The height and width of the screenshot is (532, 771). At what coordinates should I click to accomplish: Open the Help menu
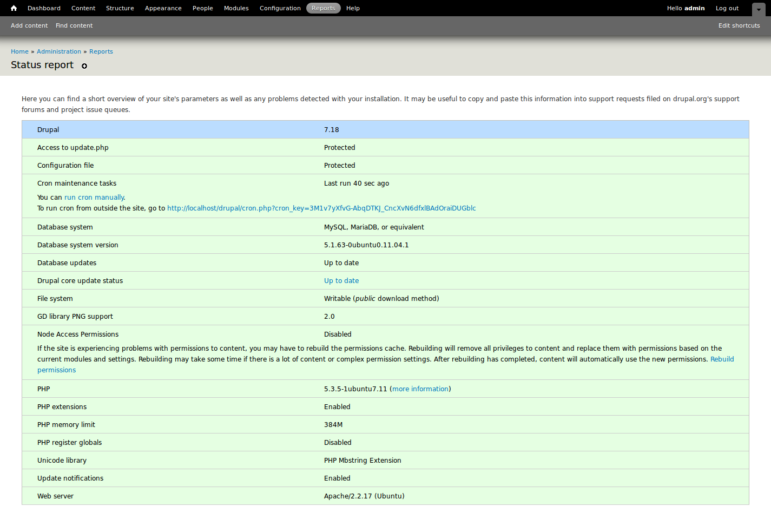coord(353,8)
